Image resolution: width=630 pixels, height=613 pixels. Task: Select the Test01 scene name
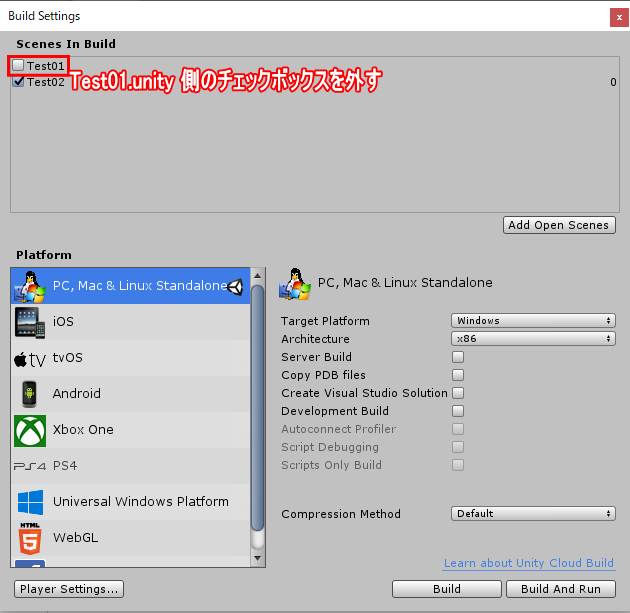46,66
